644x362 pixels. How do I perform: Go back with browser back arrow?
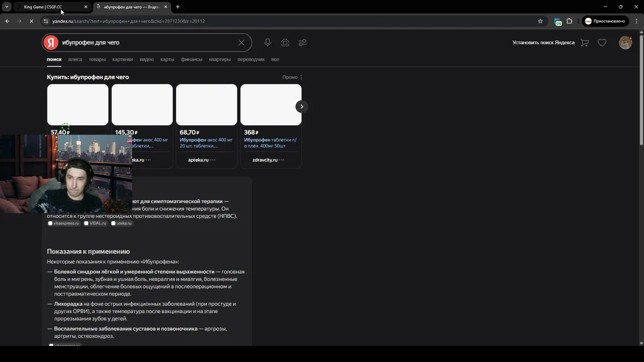tap(7, 21)
